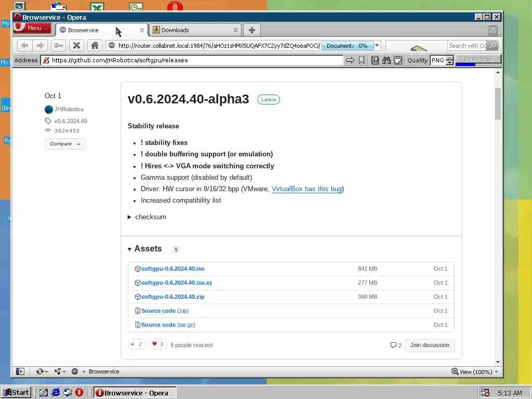The image size is (532, 399).
Task: Click the binoculars find icon
Action: pyautogui.click(x=387, y=60)
